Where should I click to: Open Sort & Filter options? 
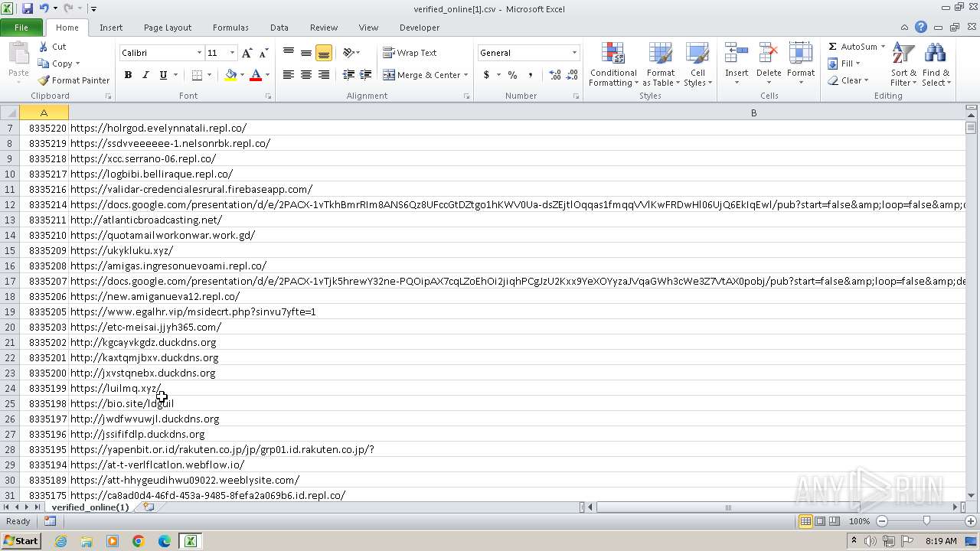(903, 65)
